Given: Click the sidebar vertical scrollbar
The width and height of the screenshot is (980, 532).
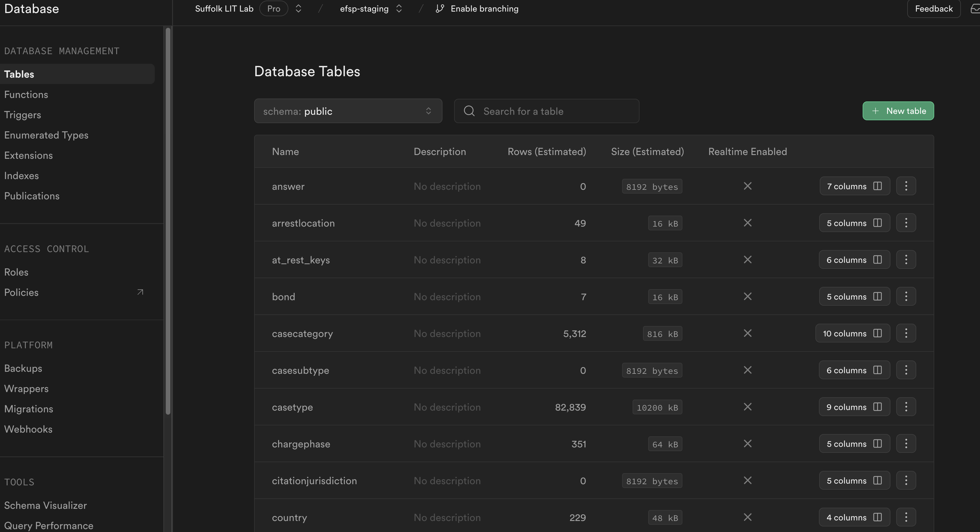Looking at the screenshot, I should coord(168,221).
